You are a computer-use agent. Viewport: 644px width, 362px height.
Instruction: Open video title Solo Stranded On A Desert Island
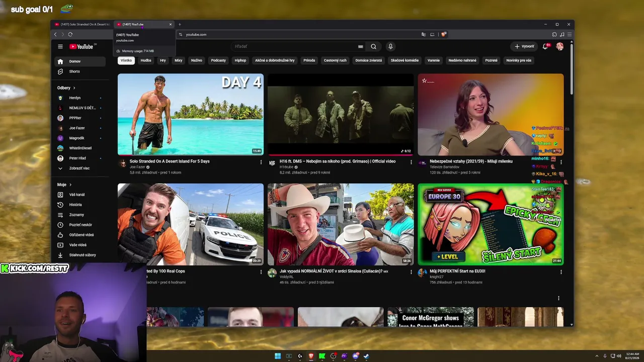coord(170,161)
